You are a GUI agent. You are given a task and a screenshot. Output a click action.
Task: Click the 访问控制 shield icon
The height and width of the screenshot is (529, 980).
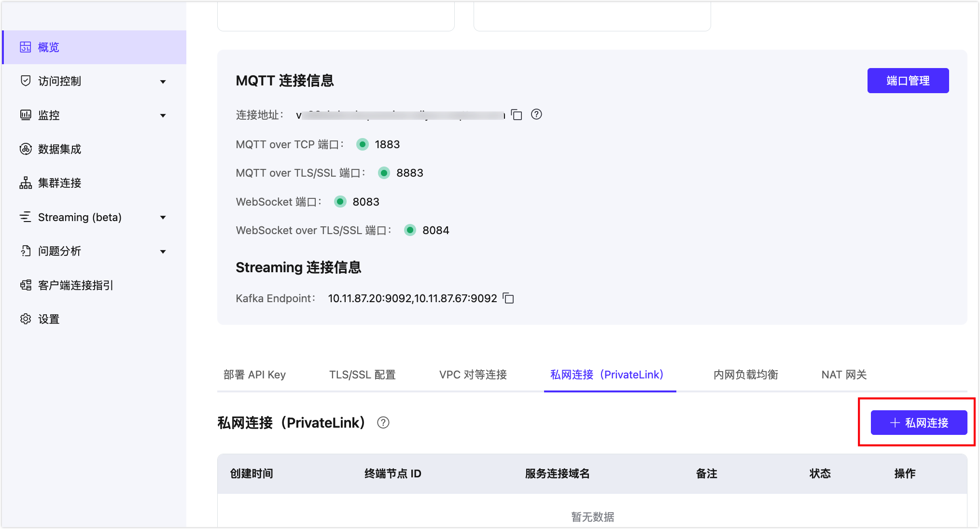coord(26,81)
